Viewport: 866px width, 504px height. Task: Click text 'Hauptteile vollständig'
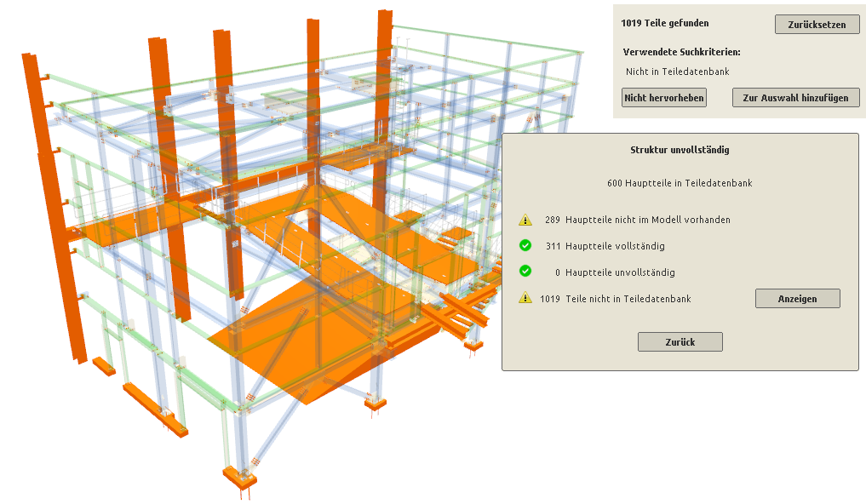point(615,246)
